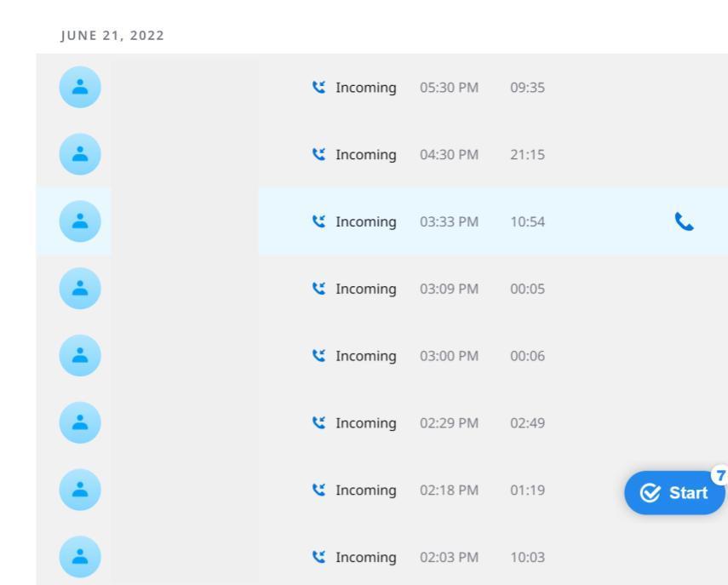
Task: Select the 03:00 PM call timestamp
Action: click(449, 356)
